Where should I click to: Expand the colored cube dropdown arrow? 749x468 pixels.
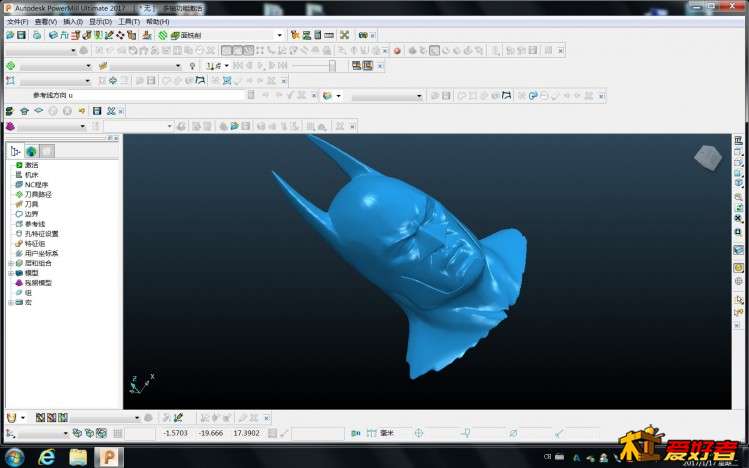point(339,96)
